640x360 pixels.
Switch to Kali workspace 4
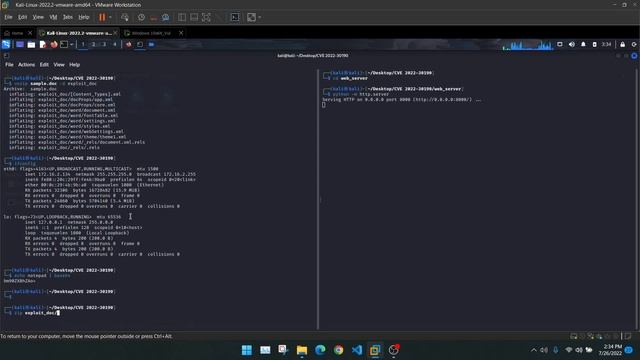click(x=115, y=44)
